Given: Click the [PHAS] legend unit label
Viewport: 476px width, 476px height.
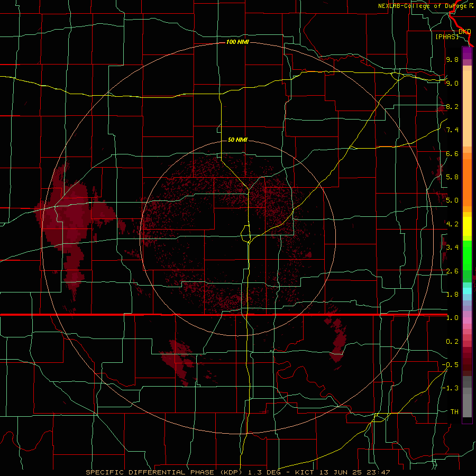Looking at the screenshot, I should 447,36.
